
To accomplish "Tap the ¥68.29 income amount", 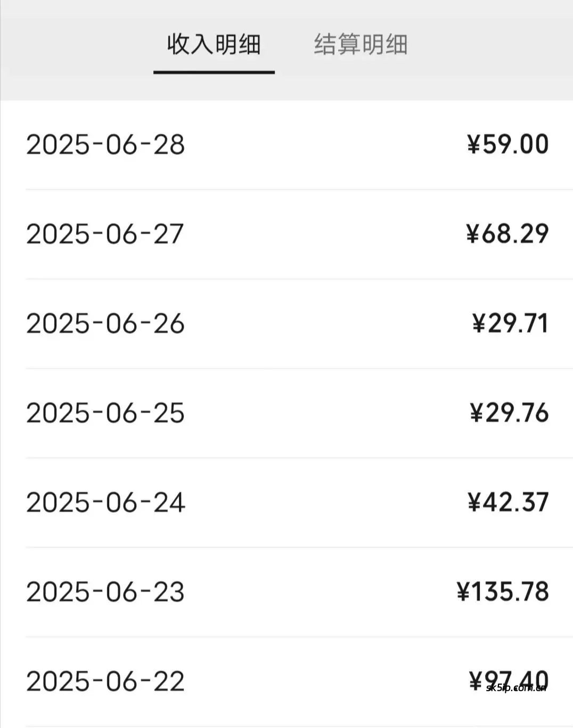I will [507, 234].
